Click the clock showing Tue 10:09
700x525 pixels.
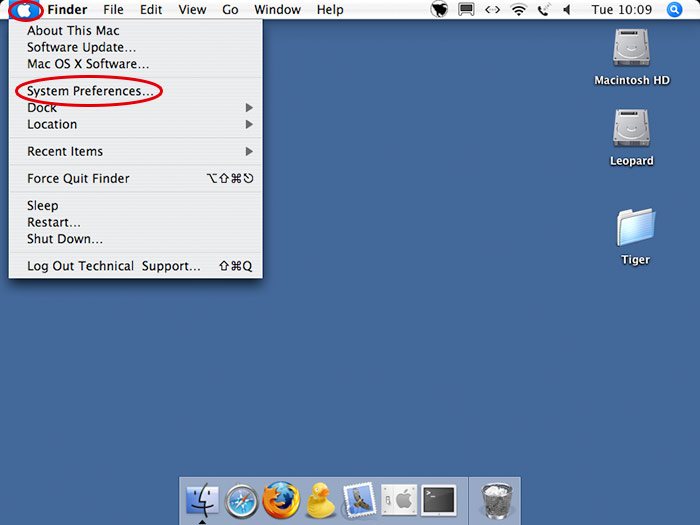click(x=621, y=9)
